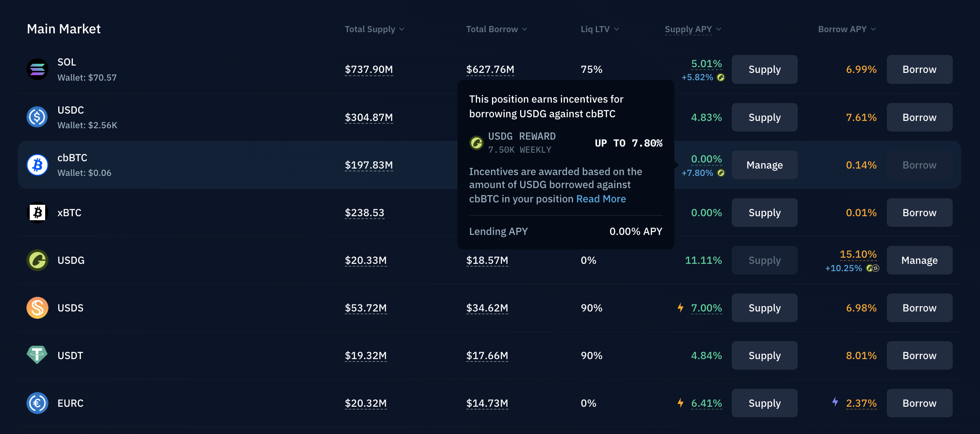Viewport: 980px width, 434px height.
Task: Sort by Liq LTV column
Action: pyautogui.click(x=599, y=29)
